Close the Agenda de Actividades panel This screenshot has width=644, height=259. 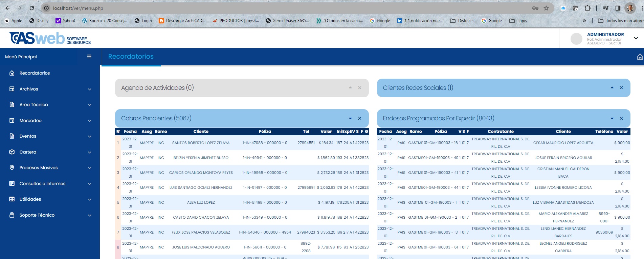pyautogui.click(x=360, y=88)
